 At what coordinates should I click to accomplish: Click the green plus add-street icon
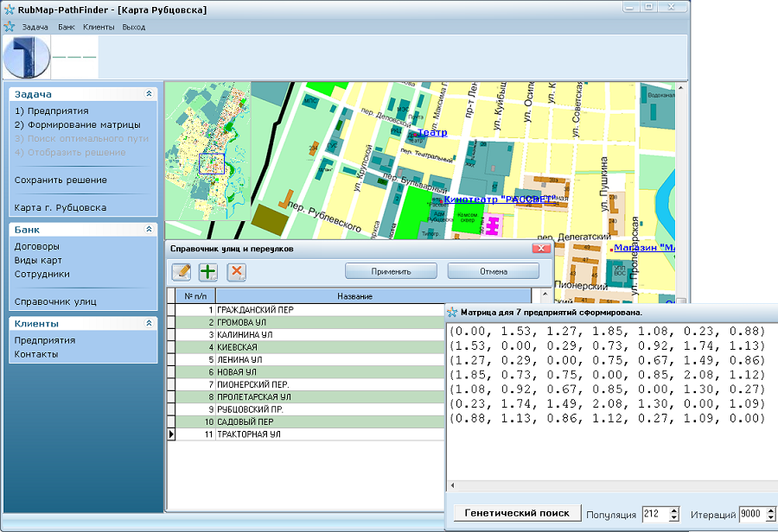click(208, 272)
